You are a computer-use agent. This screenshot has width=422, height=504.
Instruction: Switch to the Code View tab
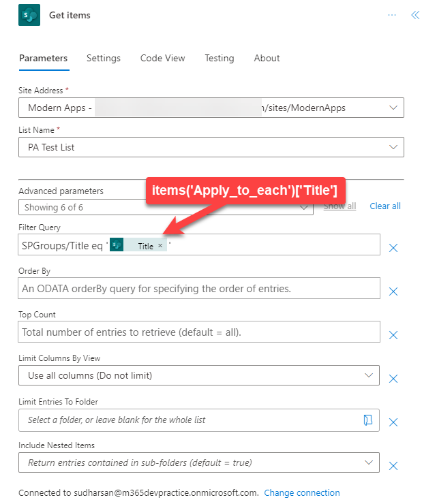coord(162,58)
